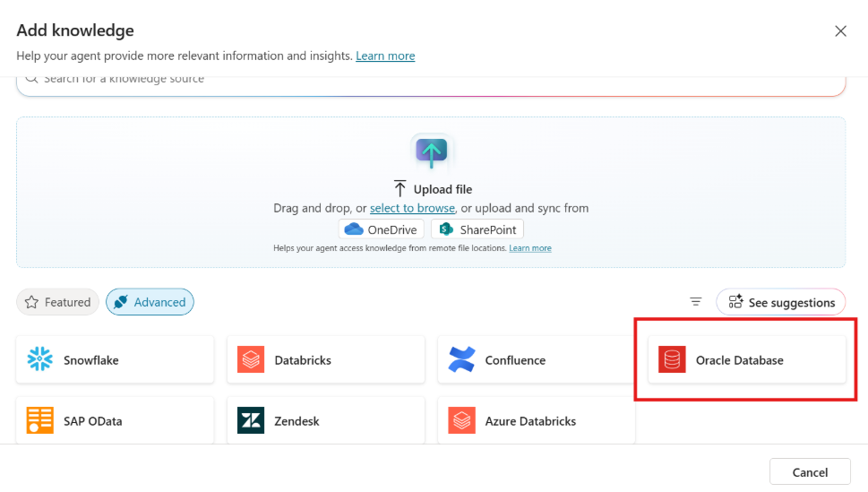Click the Oracle Database red icon

[x=672, y=359]
